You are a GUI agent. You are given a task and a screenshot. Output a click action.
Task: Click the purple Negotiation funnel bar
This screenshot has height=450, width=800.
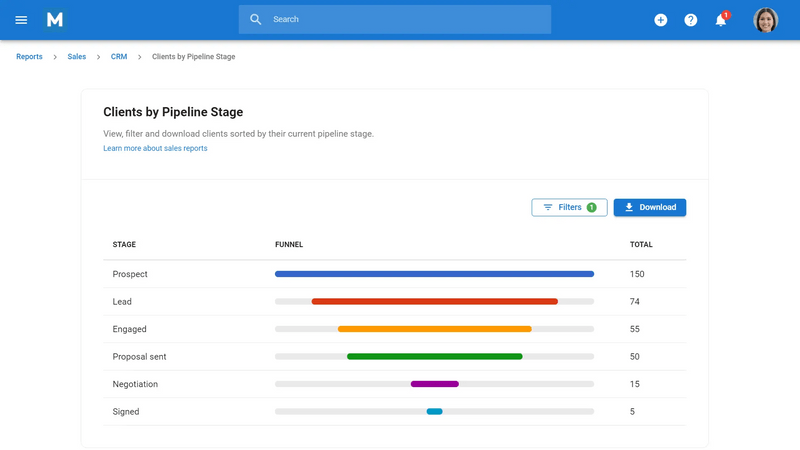click(434, 384)
